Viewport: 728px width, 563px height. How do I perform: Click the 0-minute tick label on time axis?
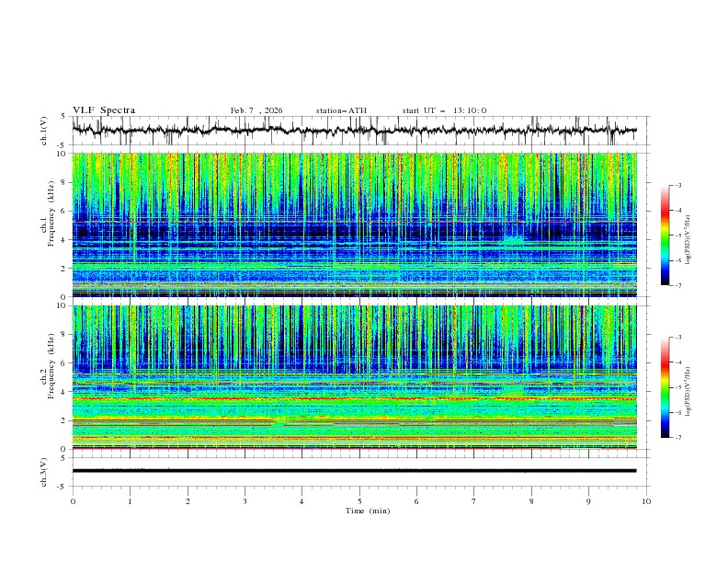point(73,501)
